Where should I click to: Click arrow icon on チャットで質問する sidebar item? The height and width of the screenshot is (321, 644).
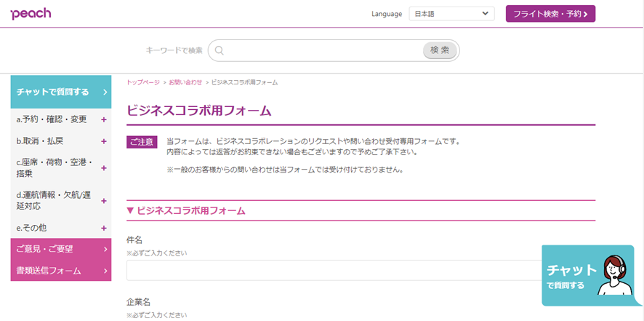(105, 92)
